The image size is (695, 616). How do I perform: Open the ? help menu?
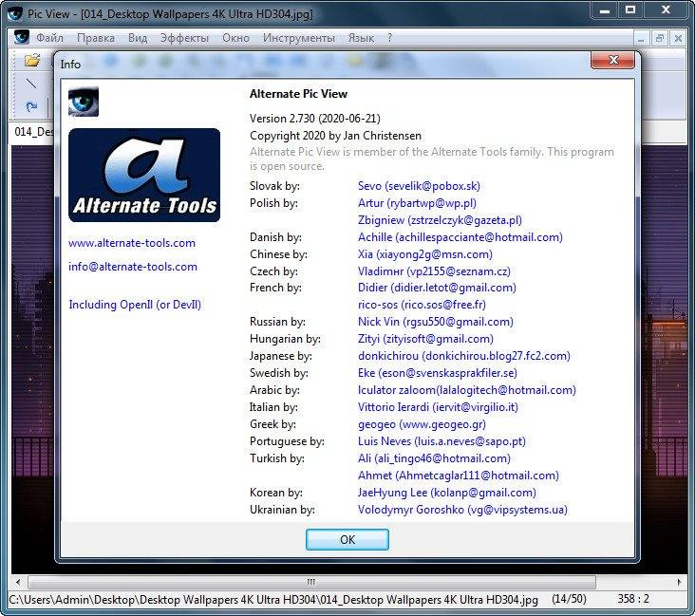(389, 38)
